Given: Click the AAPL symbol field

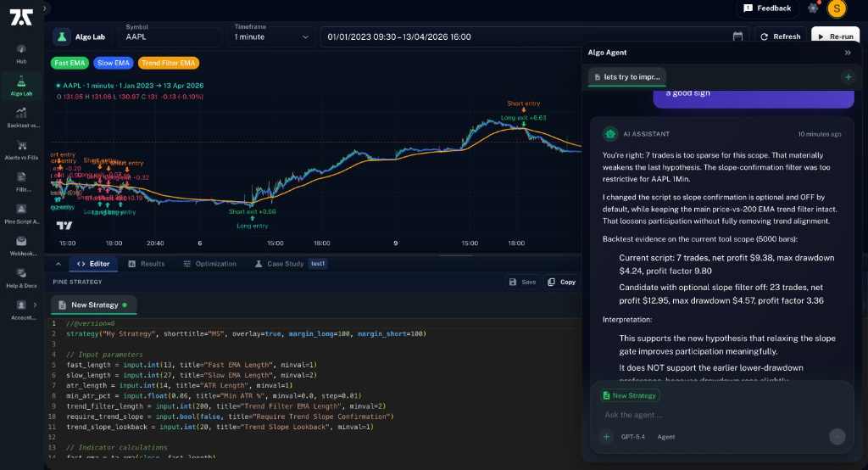Looking at the screenshot, I should (170, 36).
